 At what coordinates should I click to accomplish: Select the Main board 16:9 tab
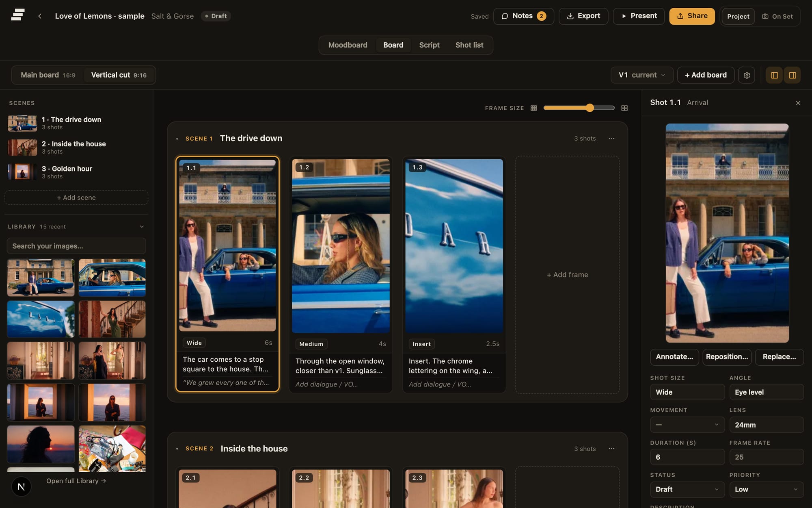48,75
